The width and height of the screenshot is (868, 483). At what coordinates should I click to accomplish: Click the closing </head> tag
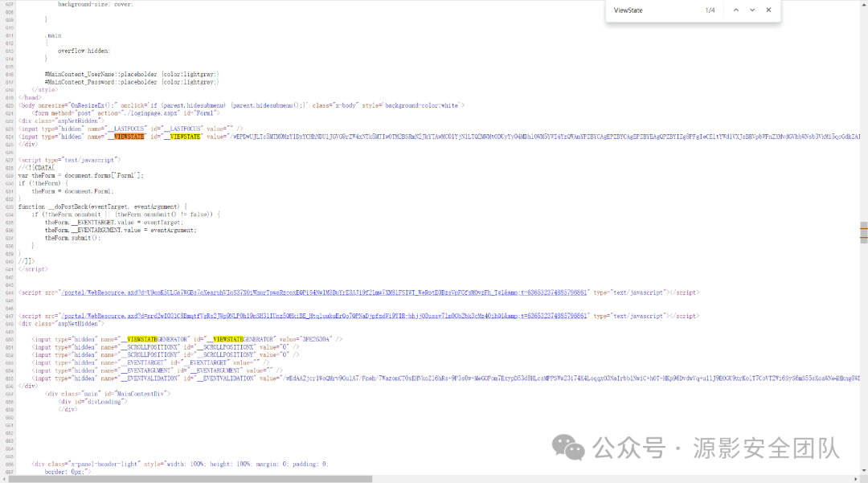(x=30, y=97)
